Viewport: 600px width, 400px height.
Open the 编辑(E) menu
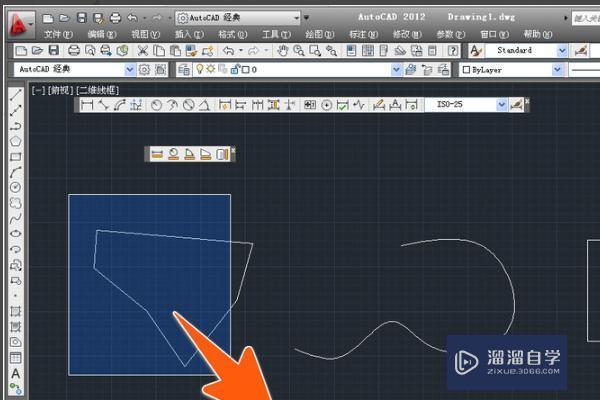pos(102,34)
